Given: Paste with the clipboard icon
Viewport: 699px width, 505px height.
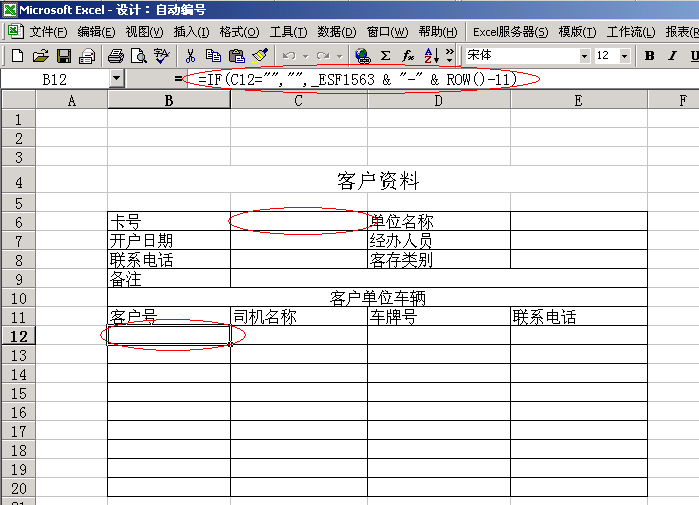Looking at the screenshot, I should [237, 56].
